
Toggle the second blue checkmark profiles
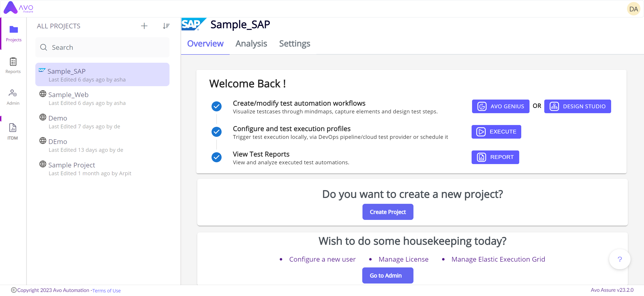point(216,132)
